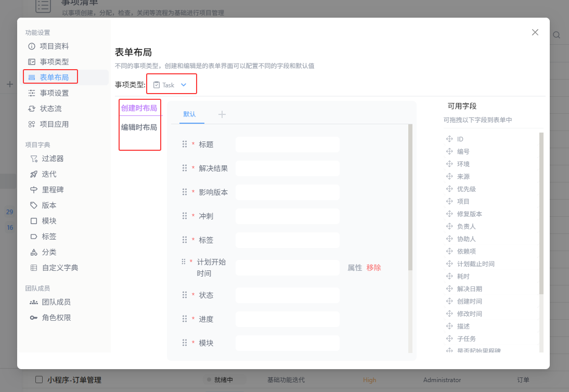
Task: Click the 团队成员 people icon
Action: pos(34,302)
